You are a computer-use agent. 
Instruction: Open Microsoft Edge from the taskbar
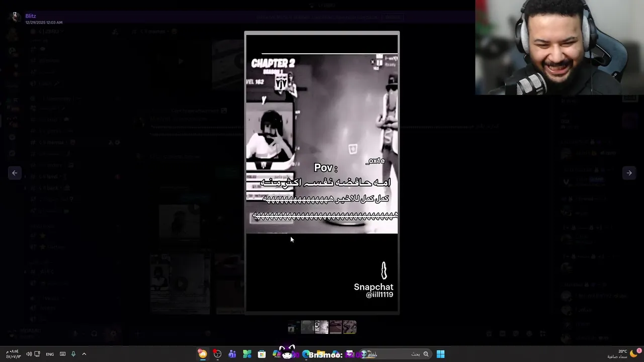[x=305, y=354]
